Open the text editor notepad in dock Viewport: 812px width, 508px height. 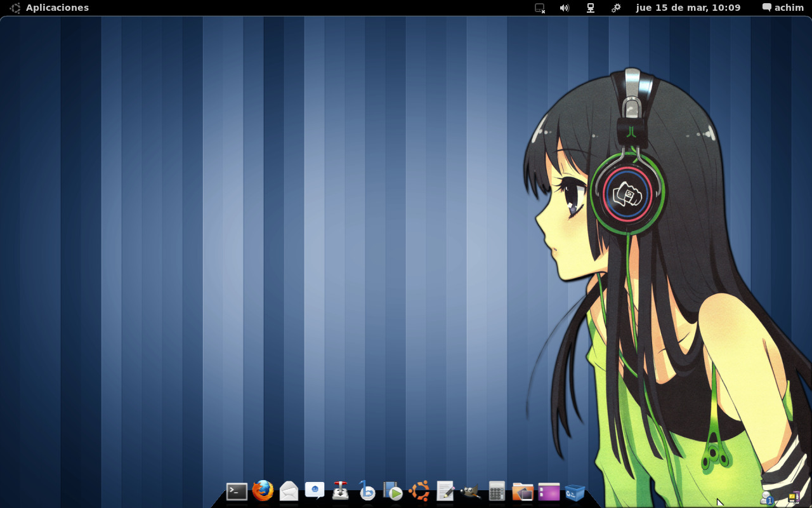[x=445, y=491]
